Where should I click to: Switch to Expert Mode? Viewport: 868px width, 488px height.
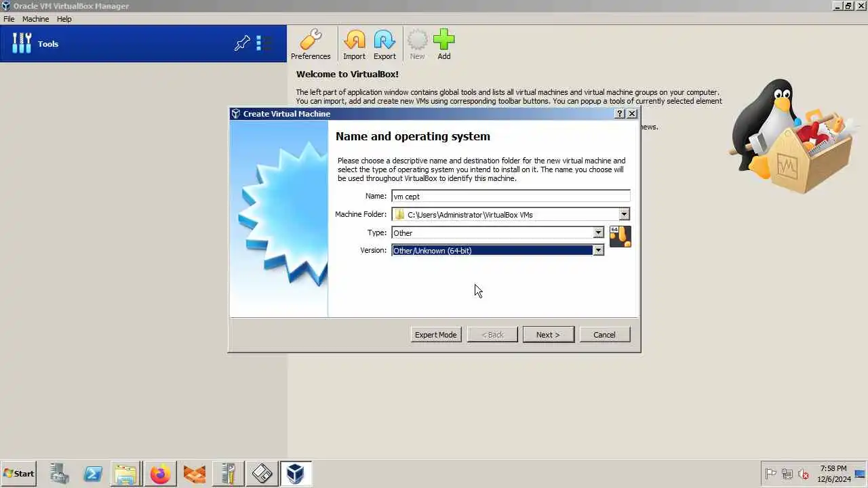[x=436, y=335]
